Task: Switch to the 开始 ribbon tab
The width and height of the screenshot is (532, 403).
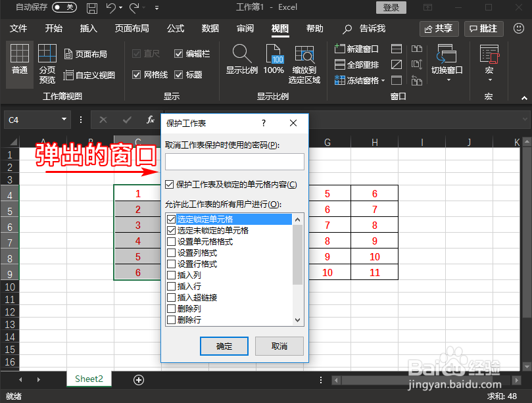Action: pyautogui.click(x=53, y=29)
